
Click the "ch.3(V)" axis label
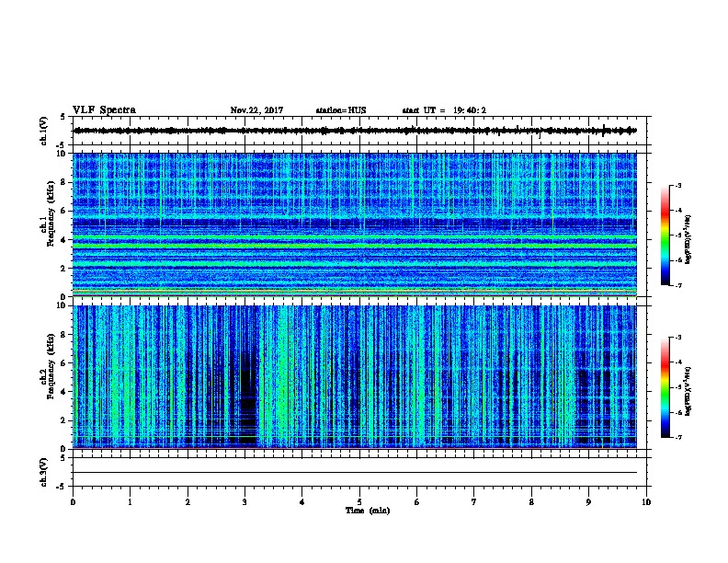click(x=43, y=472)
